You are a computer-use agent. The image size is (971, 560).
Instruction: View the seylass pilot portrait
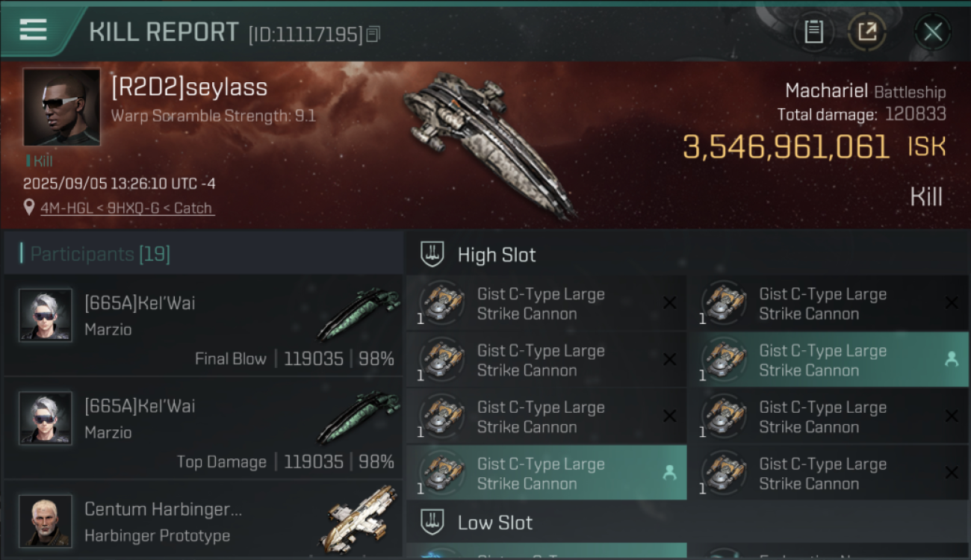[61, 107]
